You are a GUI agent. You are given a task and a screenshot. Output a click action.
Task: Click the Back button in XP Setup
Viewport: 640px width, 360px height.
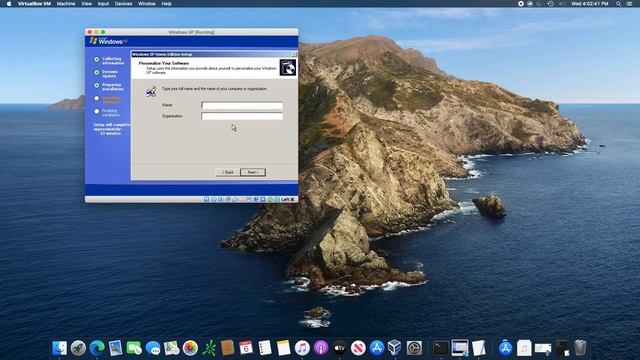[x=228, y=172]
